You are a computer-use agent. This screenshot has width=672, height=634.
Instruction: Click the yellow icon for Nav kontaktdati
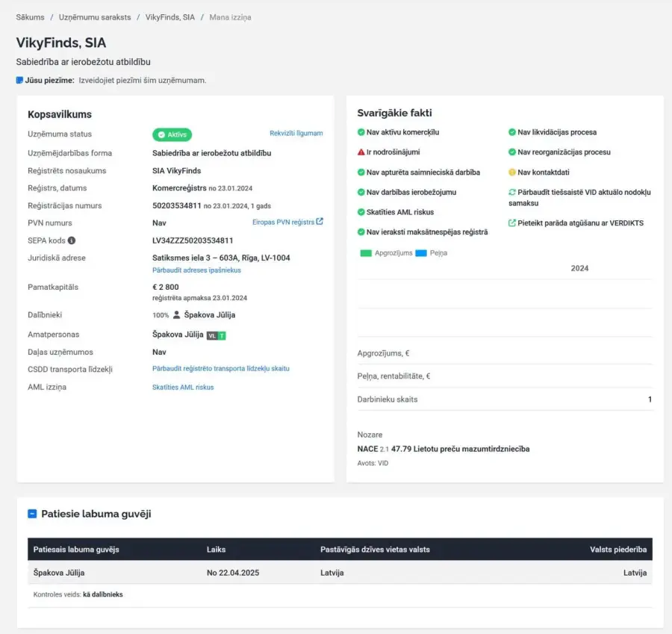pos(511,173)
